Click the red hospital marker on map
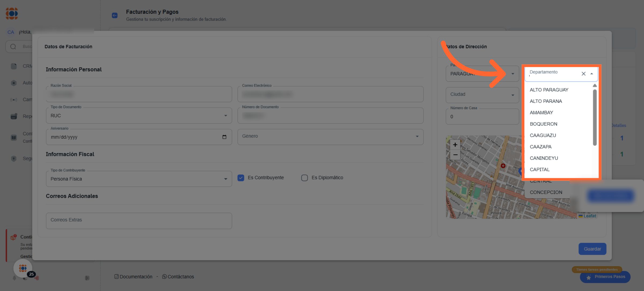This screenshot has height=291, width=644. (x=503, y=166)
